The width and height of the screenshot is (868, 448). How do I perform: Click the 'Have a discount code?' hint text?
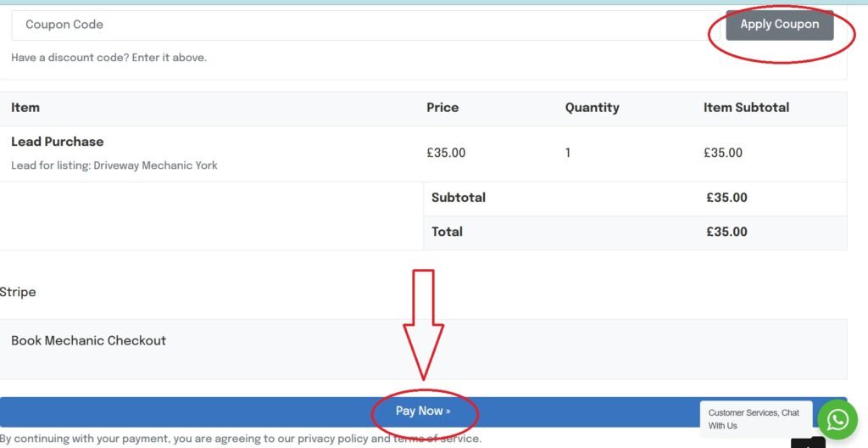point(108,58)
